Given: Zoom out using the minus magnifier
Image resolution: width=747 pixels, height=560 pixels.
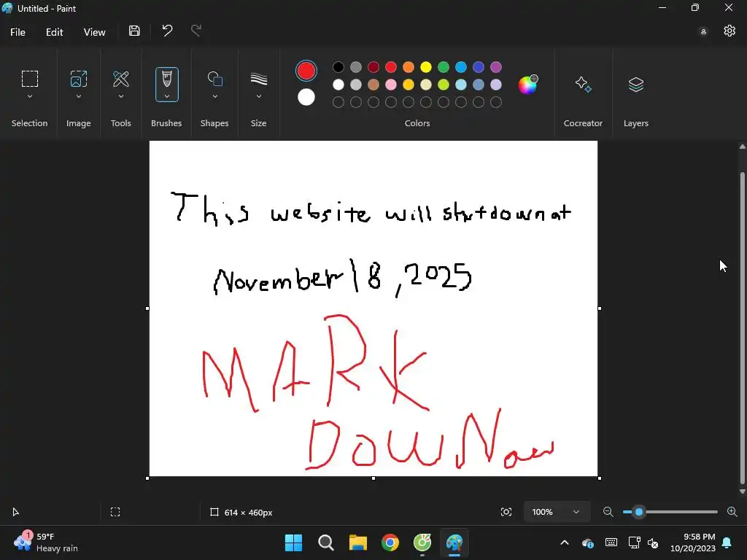Looking at the screenshot, I should point(608,512).
